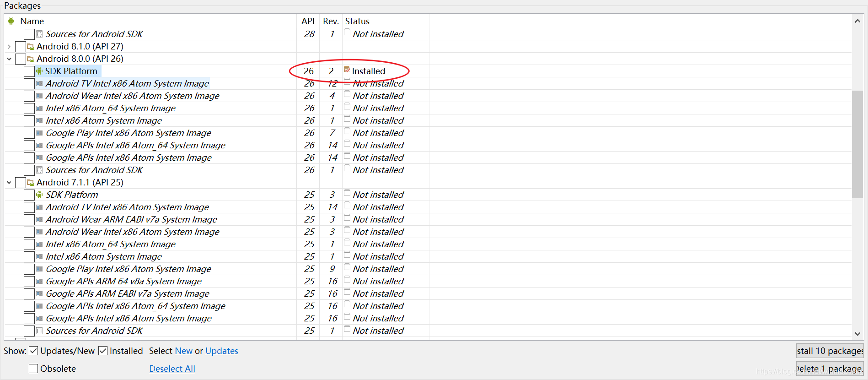Expand the Android 8.1.0 (API 27) node

[x=9, y=46]
